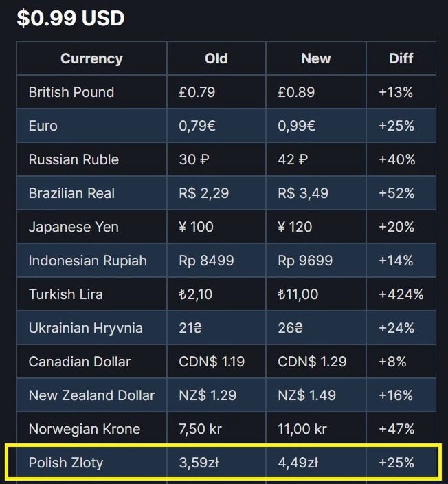Screen dimensions: 448x484
Task: Click the New column header
Action: coord(316,58)
